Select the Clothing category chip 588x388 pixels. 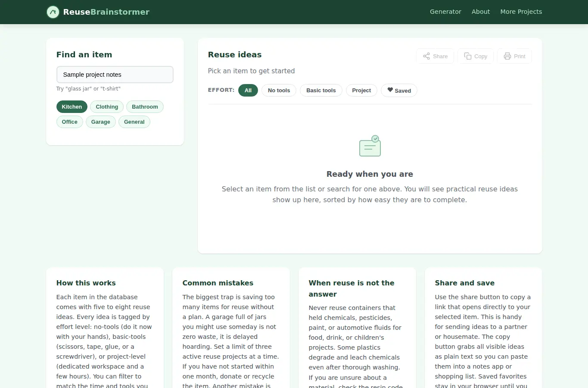coord(107,107)
